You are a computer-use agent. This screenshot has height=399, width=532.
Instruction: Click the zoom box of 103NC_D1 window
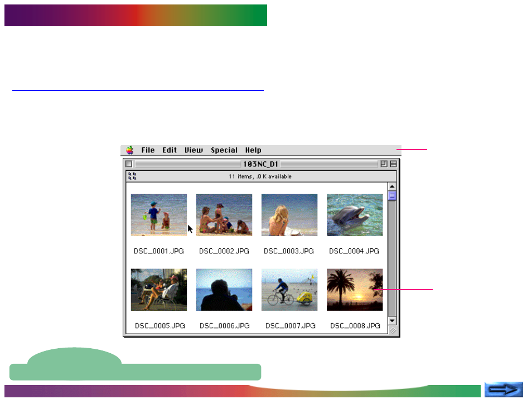point(384,164)
